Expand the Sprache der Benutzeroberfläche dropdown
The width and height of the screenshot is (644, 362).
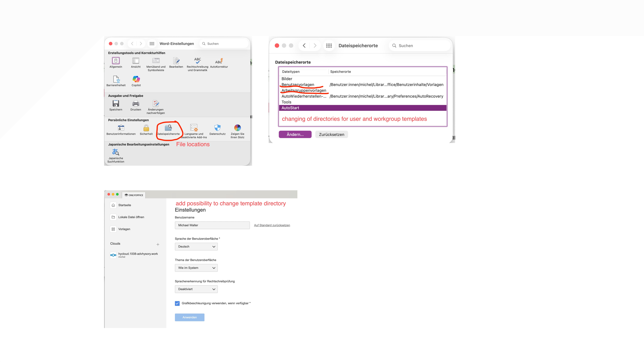[x=196, y=247]
